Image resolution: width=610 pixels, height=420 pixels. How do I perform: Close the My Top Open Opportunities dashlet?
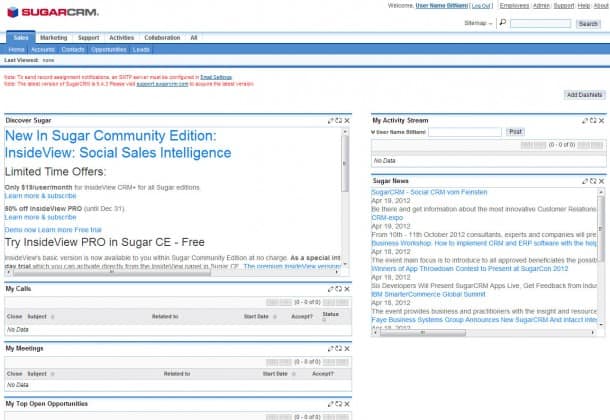347,404
